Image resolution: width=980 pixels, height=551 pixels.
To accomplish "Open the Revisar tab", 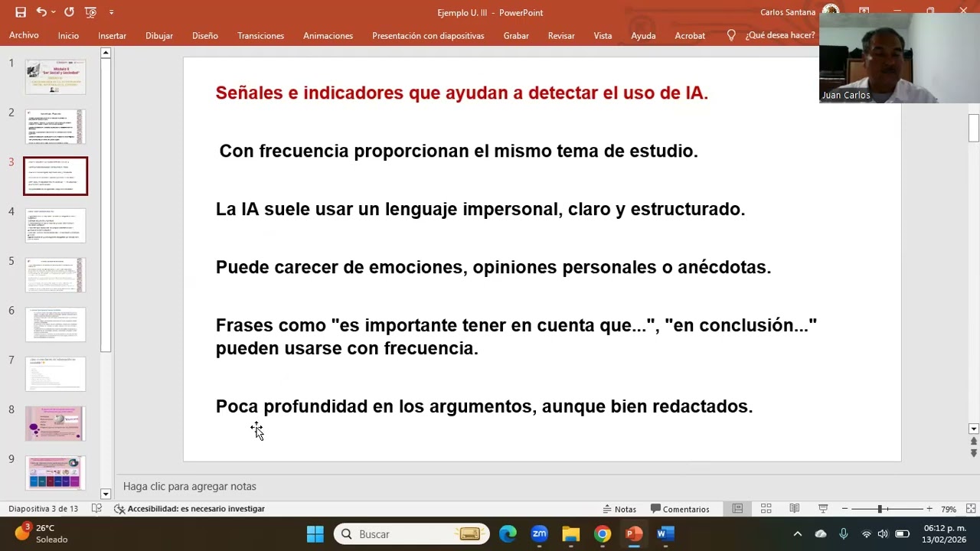I will pyautogui.click(x=561, y=35).
